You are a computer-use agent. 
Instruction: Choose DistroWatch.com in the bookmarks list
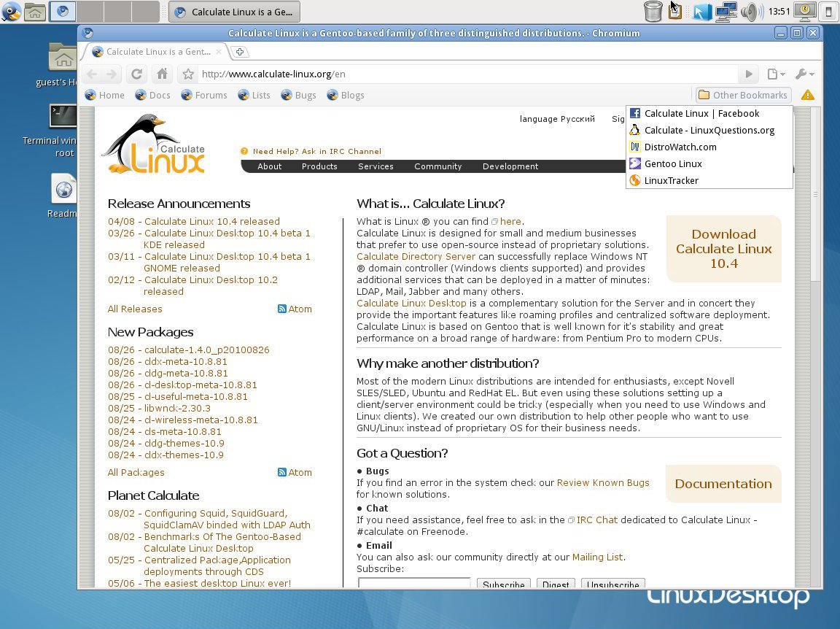[680, 147]
